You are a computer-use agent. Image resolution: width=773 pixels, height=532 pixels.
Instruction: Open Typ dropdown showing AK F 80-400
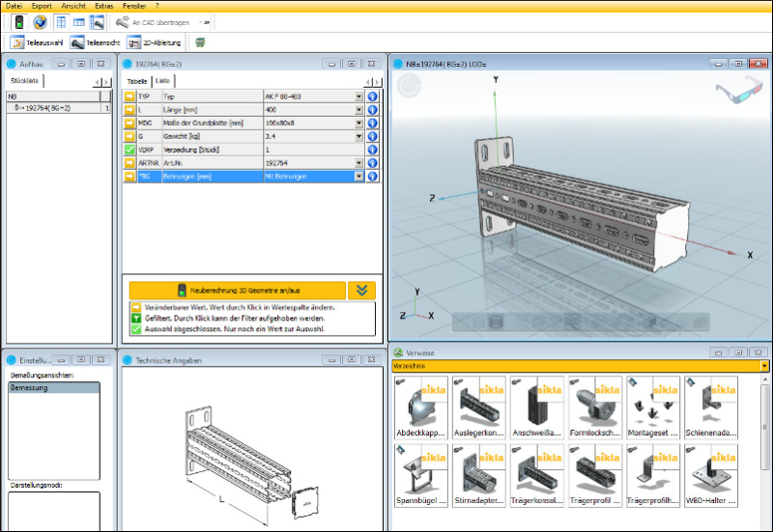[x=358, y=97]
